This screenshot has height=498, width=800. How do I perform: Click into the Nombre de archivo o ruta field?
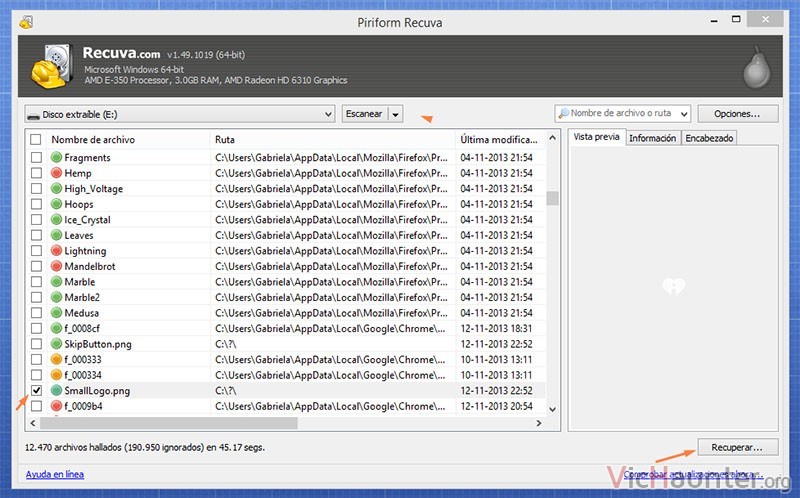620,113
